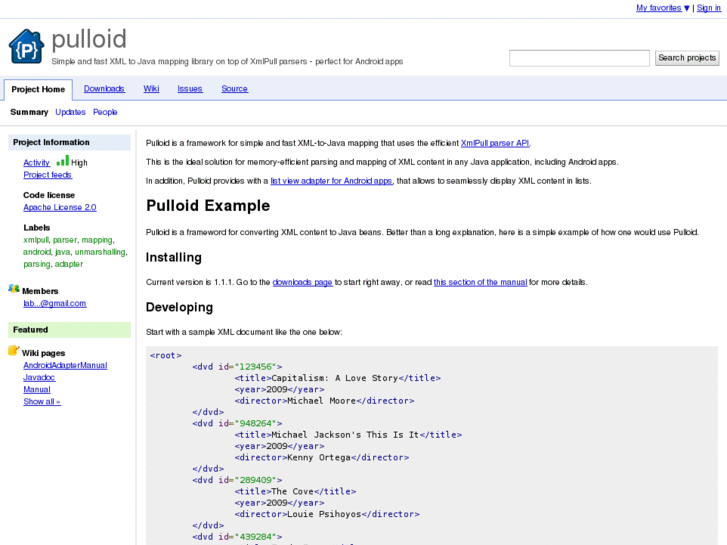The width and height of the screenshot is (727, 545).
Task: Switch to the People sub-tab
Action: pyautogui.click(x=105, y=112)
